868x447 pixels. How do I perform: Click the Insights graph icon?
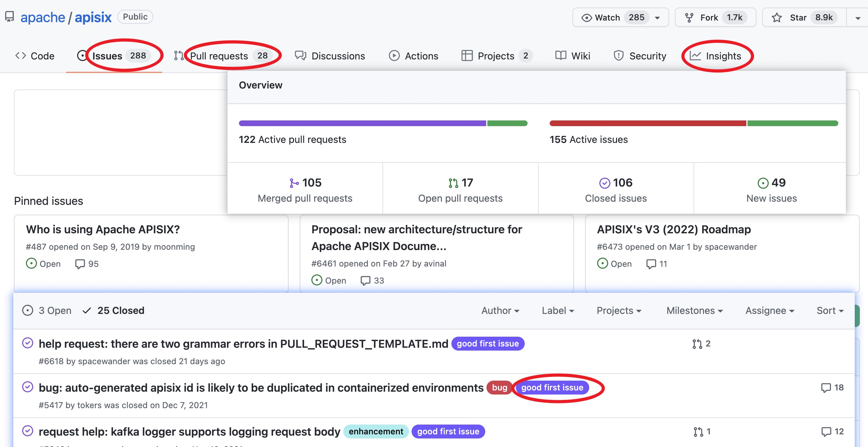click(x=695, y=55)
